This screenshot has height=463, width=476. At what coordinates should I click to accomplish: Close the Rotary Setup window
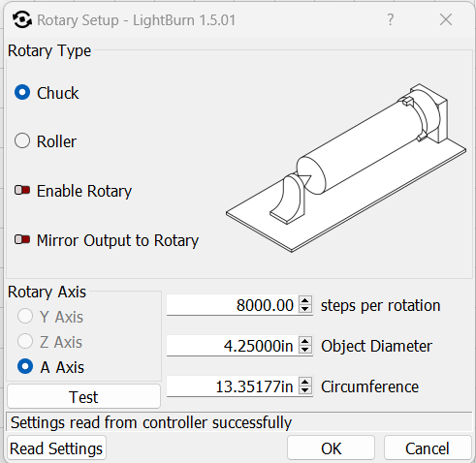pos(446,19)
